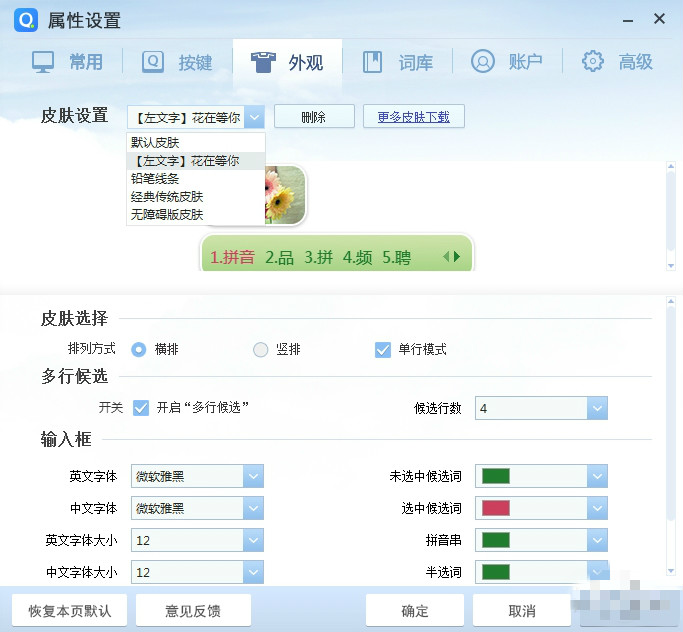Image resolution: width=683 pixels, height=632 pixels.
Task: Click red swatch for 选中候选词
Action: click(x=496, y=508)
